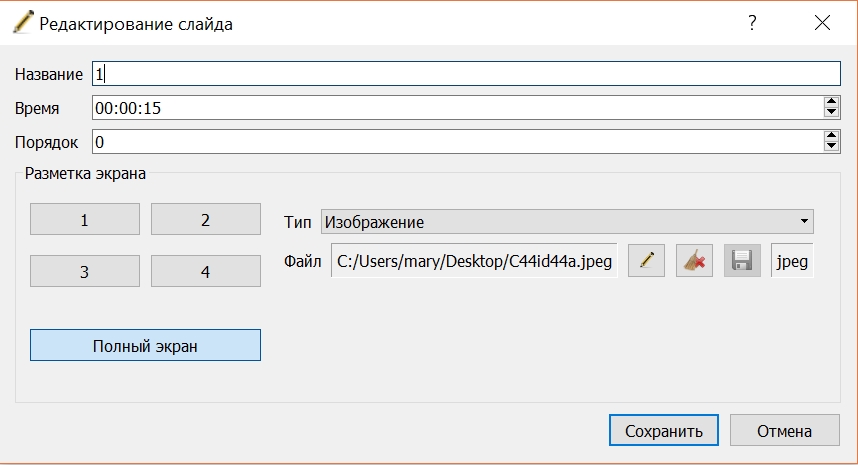This screenshot has height=465, width=858.
Task: Click the Тип label
Action: tap(298, 222)
